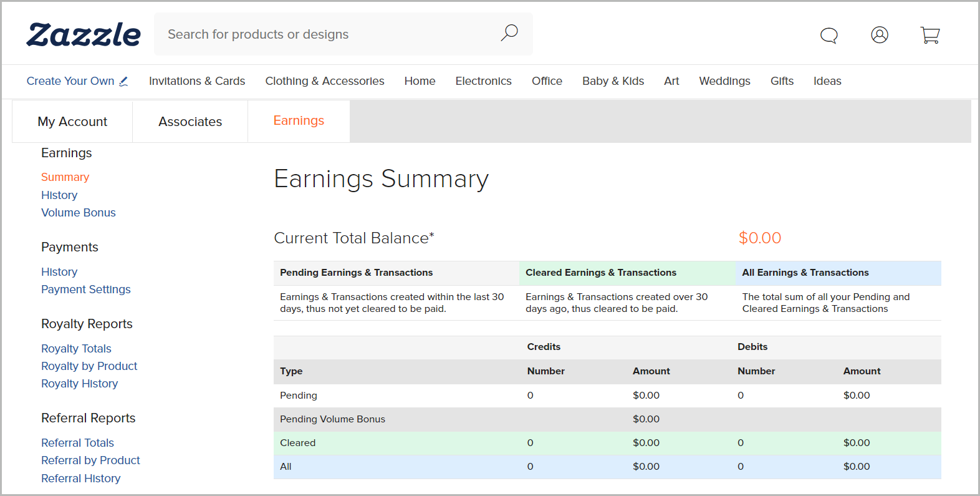Open Royalty Totals report
The height and width of the screenshot is (496, 980).
pos(76,349)
